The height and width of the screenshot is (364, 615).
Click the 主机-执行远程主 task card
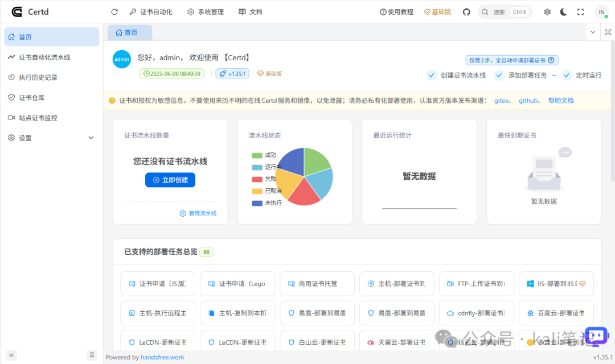click(158, 313)
